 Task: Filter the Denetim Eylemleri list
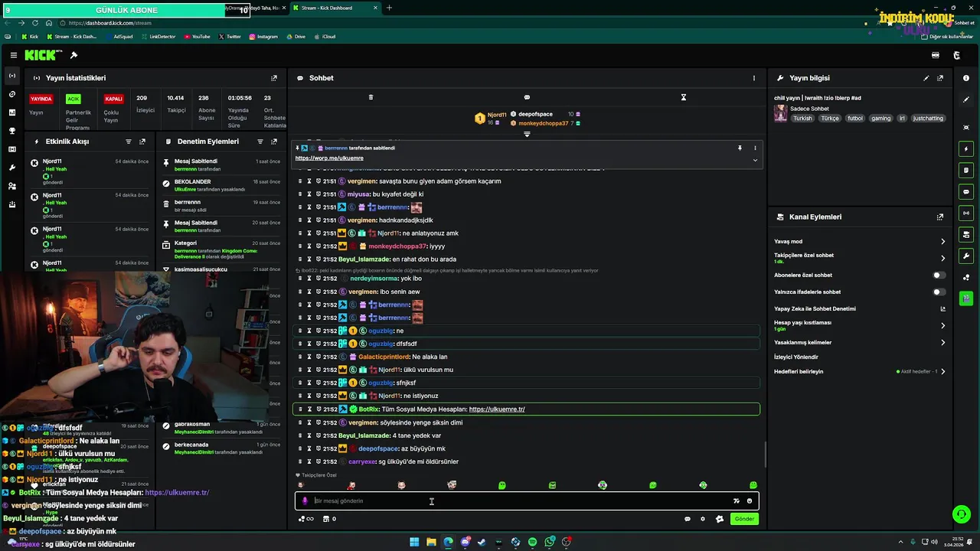(x=260, y=142)
